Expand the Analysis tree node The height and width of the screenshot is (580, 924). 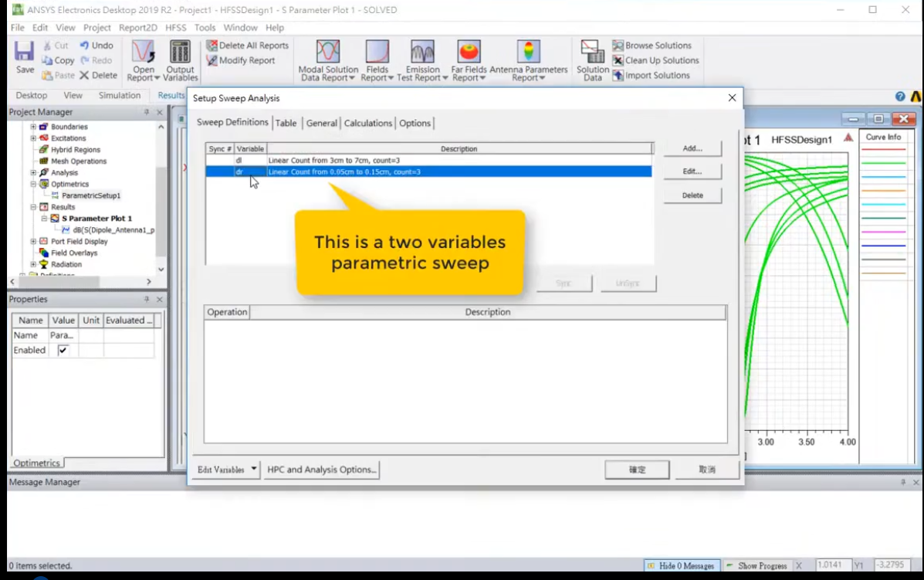[x=33, y=173]
